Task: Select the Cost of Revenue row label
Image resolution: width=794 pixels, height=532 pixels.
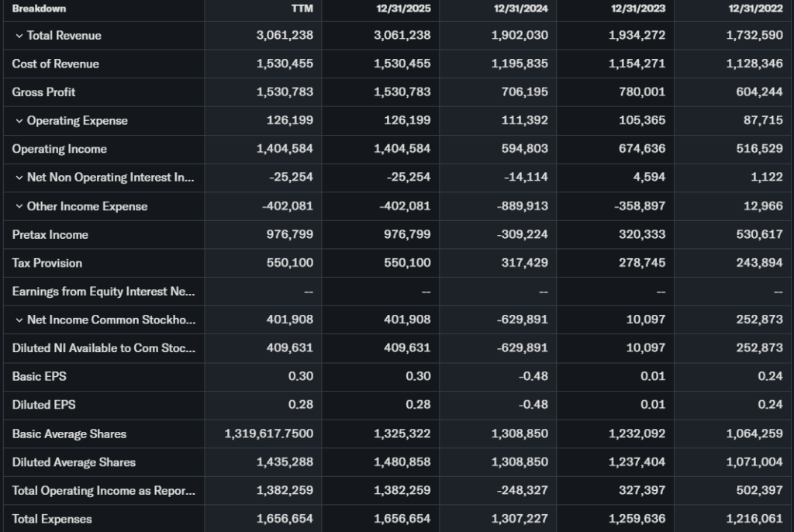Action: (55, 64)
